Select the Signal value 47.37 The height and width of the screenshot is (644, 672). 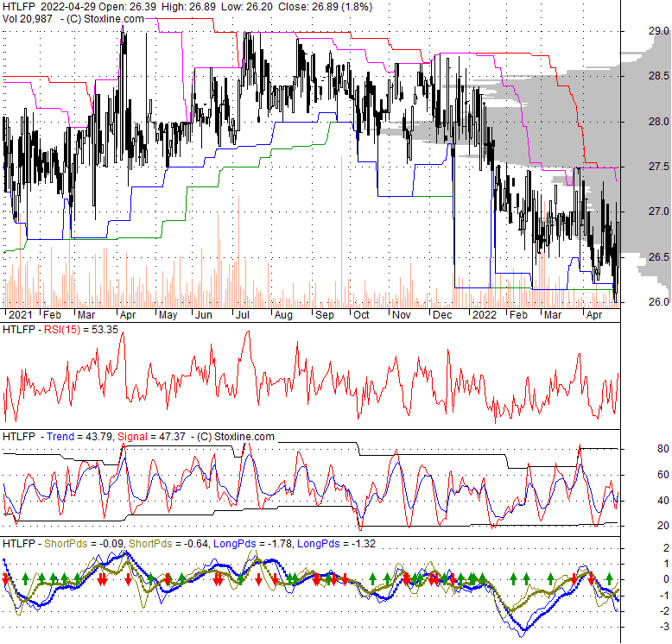[172, 437]
